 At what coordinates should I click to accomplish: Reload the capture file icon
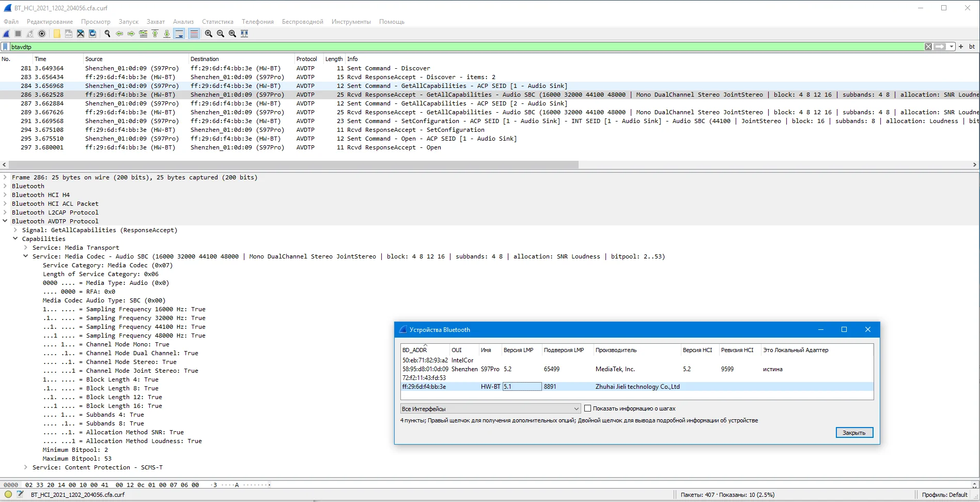(x=92, y=34)
